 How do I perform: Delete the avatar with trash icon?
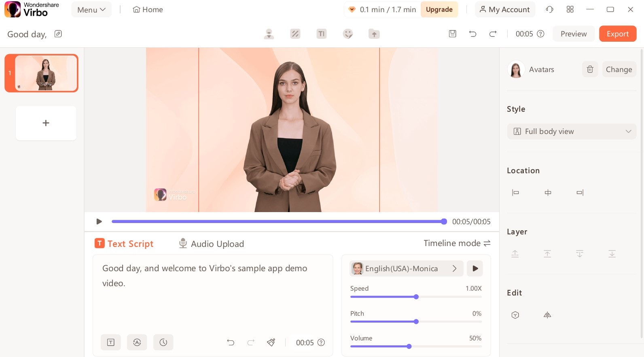point(590,69)
